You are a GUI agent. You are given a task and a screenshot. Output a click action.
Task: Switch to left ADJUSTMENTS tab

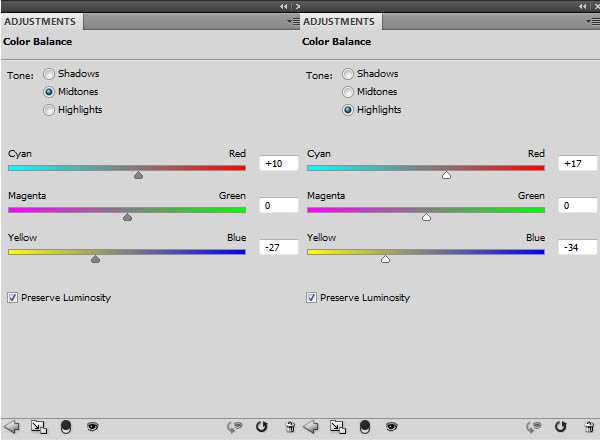click(40, 21)
